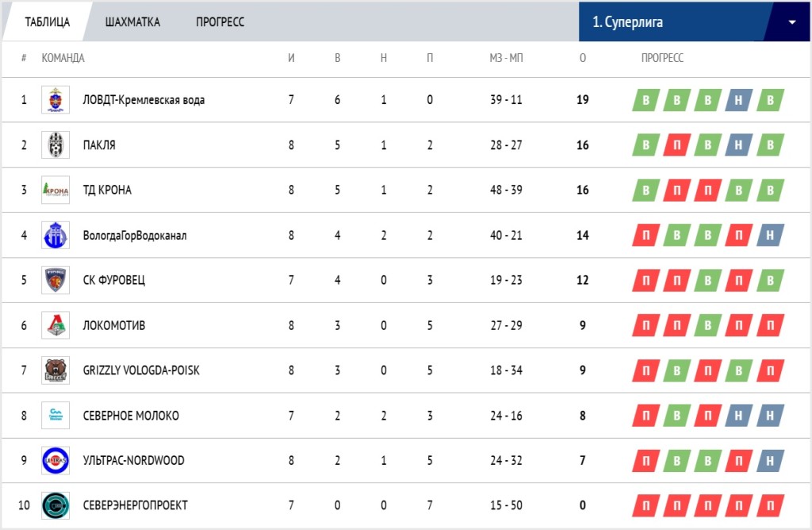
Task: Click the last green В badge for ПАКЛЯ
Action: pos(769,145)
